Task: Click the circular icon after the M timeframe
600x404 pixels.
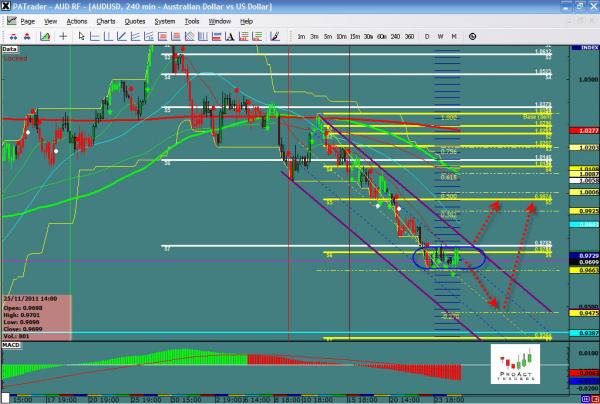Action: [x=472, y=36]
